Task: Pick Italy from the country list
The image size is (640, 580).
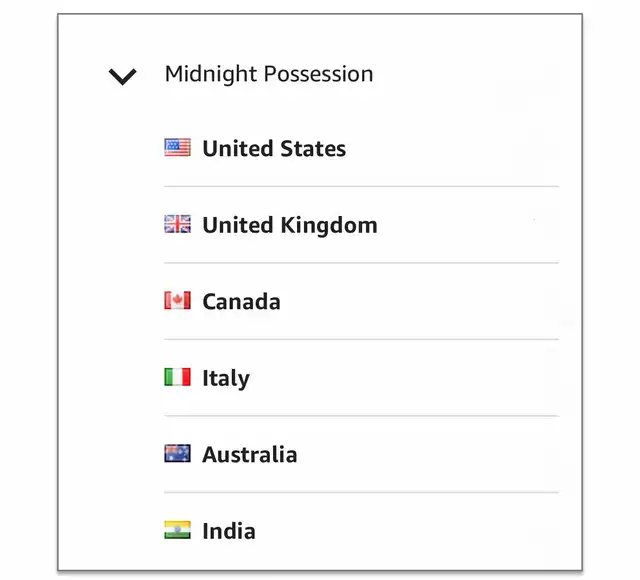Action: (x=226, y=378)
